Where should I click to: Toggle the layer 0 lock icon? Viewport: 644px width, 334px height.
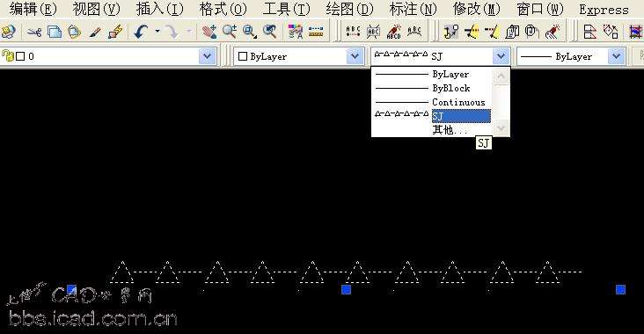[7, 55]
